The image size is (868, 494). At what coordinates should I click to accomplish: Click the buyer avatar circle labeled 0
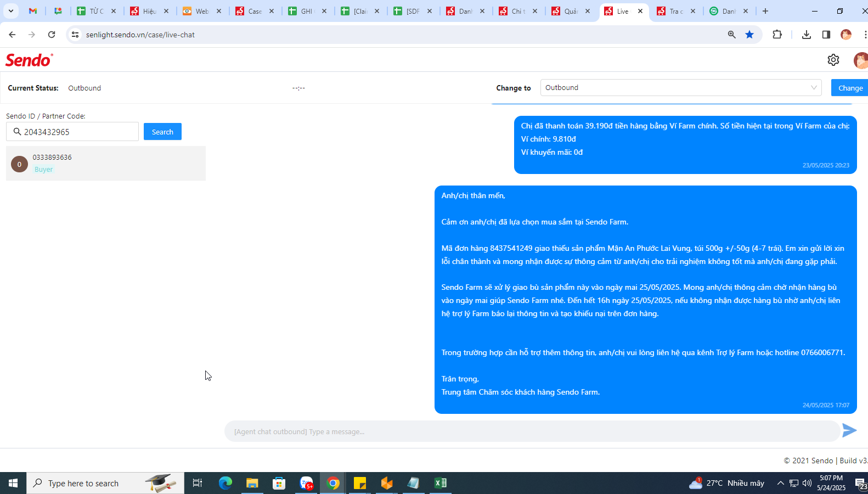pos(19,164)
